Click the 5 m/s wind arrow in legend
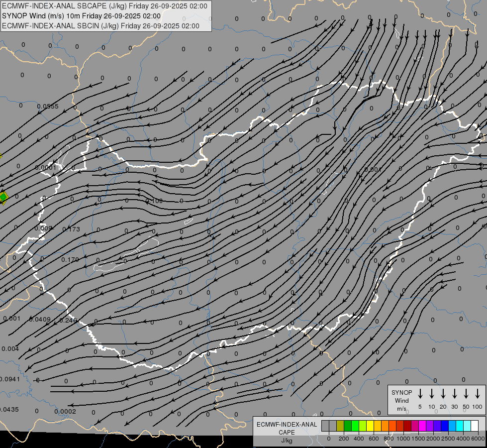Screen dimensions: 487x448 click(x=420, y=394)
